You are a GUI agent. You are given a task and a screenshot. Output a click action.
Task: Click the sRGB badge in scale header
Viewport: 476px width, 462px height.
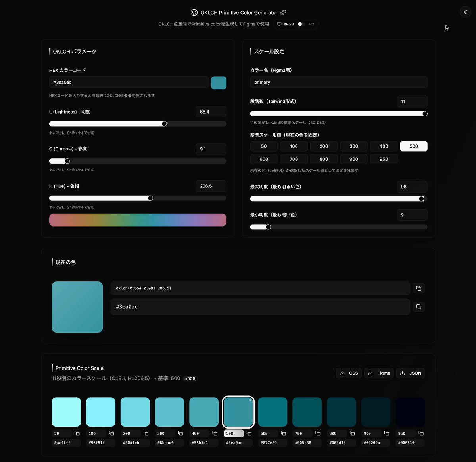click(x=190, y=379)
